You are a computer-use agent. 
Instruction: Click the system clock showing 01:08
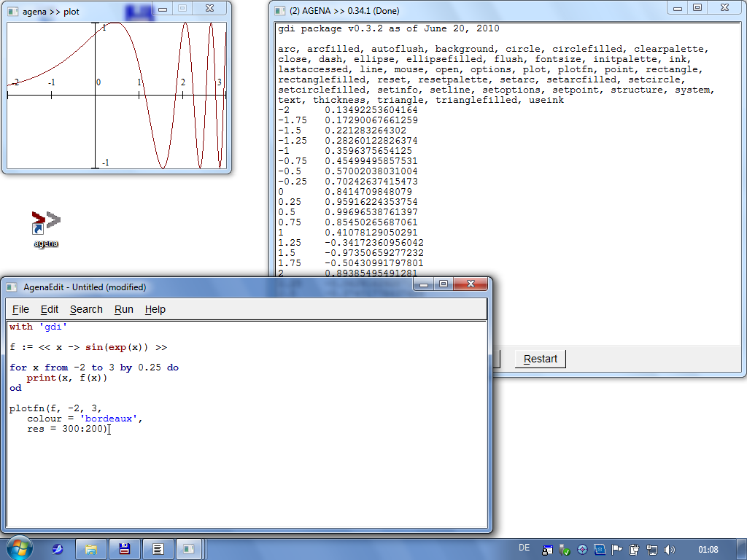pyautogui.click(x=708, y=549)
